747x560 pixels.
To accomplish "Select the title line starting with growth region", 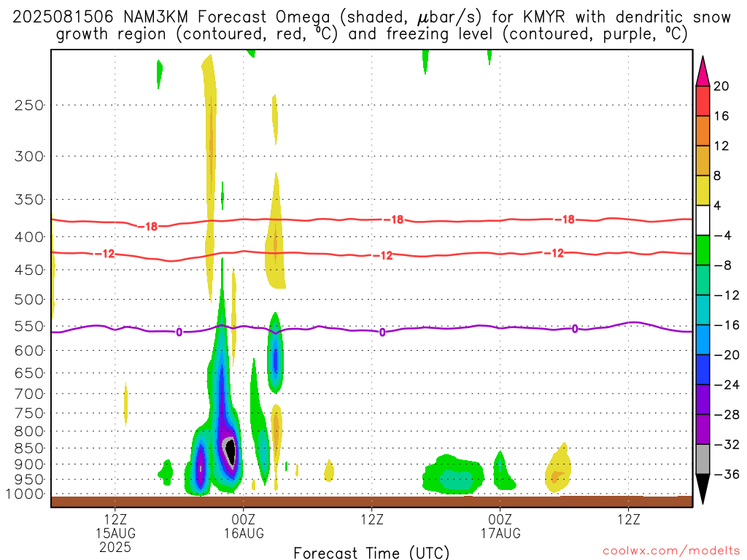I will click(371, 34).
